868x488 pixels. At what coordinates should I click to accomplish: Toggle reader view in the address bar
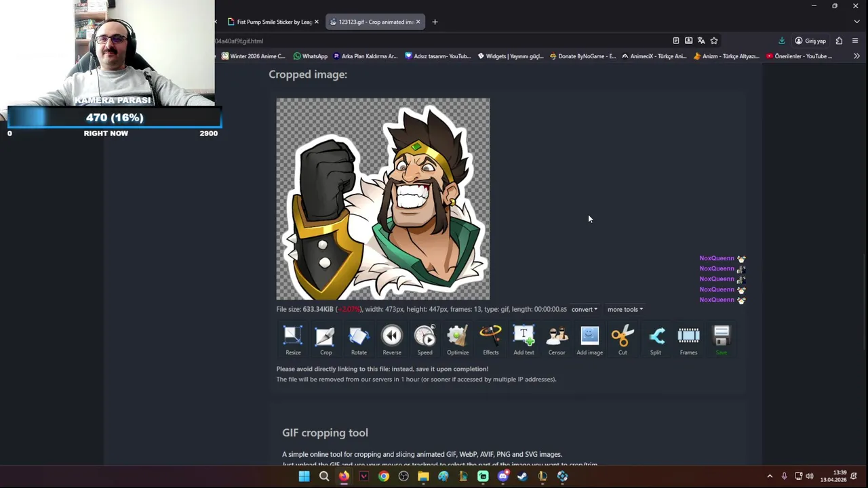(675, 41)
